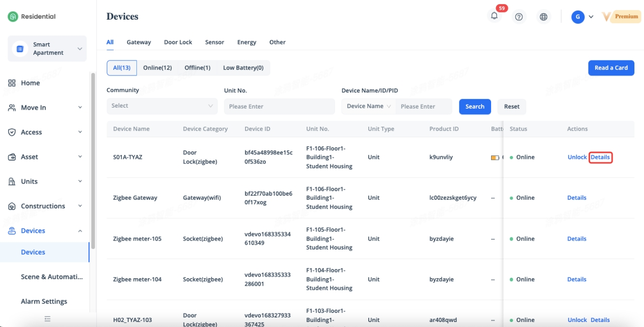Open the Community select dropdown
Viewport: 644px width, 327px height.
[x=162, y=106]
